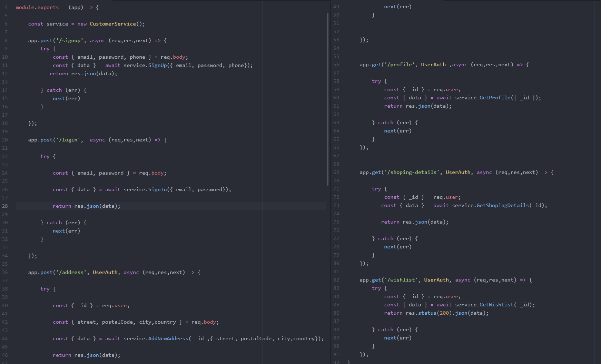This screenshot has height=364, width=601.
Task: Click the 'GetWishList' method call
Action: [x=496, y=305]
